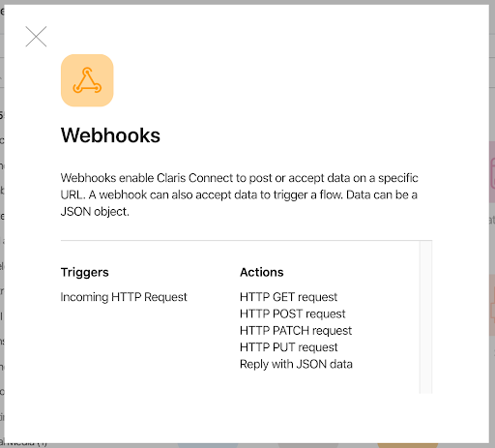Image resolution: width=495 pixels, height=448 pixels.
Task: Choose the Reply with JSON data action
Action: pyautogui.click(x=296, y=364)
